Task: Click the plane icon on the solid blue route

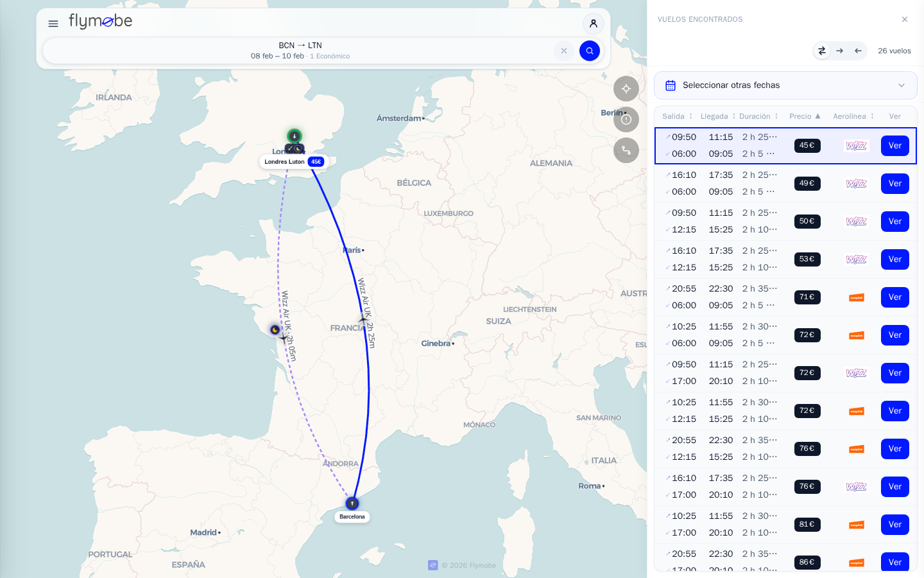Action: tap(364, 319)
